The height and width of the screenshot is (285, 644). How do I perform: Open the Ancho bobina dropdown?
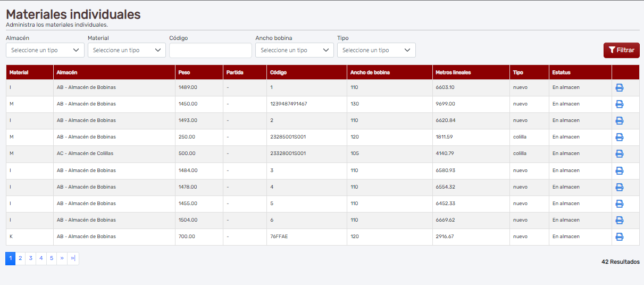pyautogui.click(x=294, y=50)
